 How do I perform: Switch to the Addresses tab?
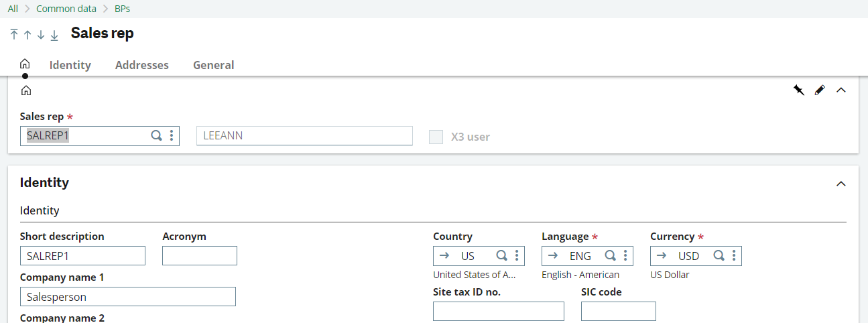click(x=142, y=65)
